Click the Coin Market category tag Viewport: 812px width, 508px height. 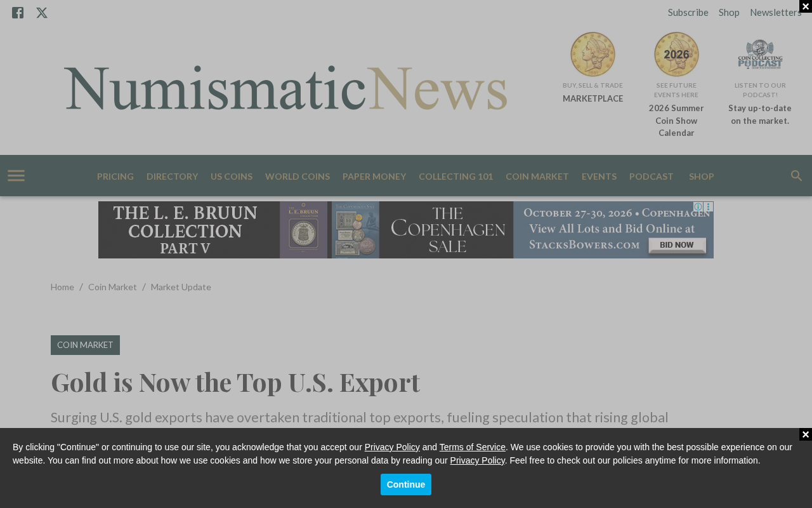pyautogui.click(x=85, y=345)
